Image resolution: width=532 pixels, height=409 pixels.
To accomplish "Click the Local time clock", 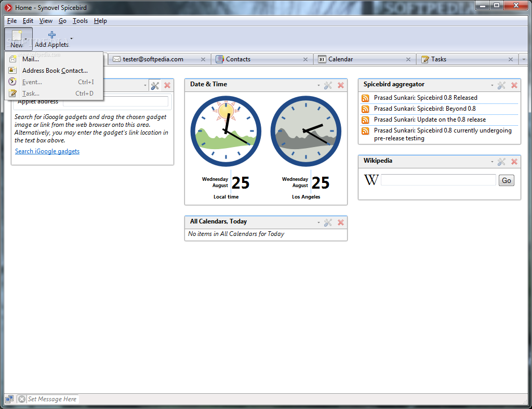I will [226, 131].
